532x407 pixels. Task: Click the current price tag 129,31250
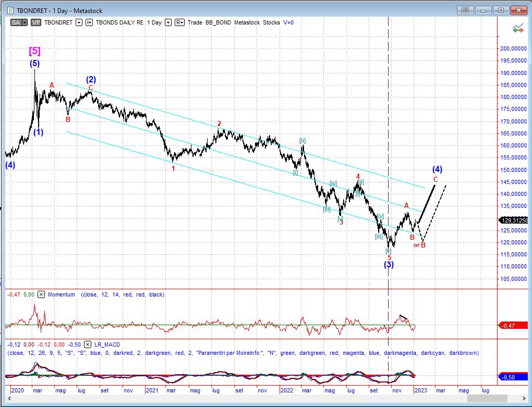pos(514,220)
